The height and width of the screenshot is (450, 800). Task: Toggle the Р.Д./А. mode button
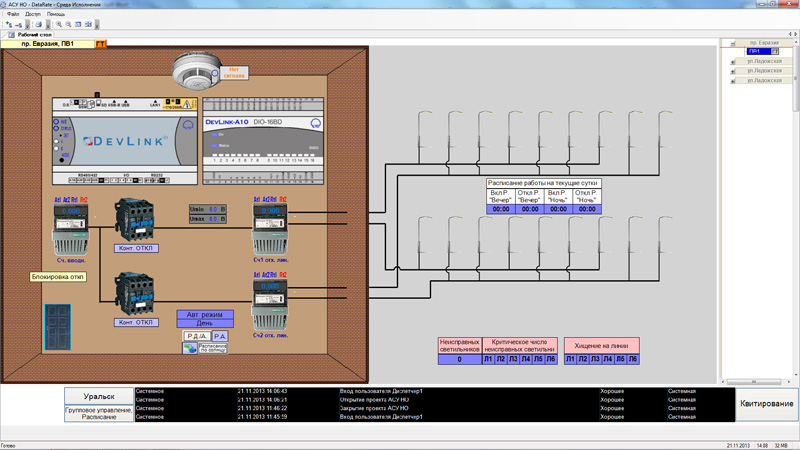click(x=197, y=336)
